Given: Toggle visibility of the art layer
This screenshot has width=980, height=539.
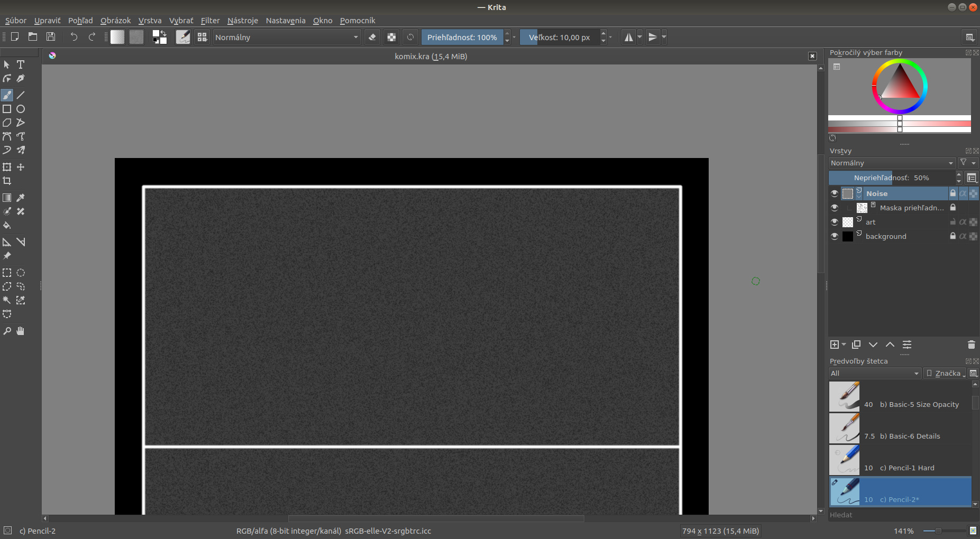Looking at the screenshot, I should 835,222.
